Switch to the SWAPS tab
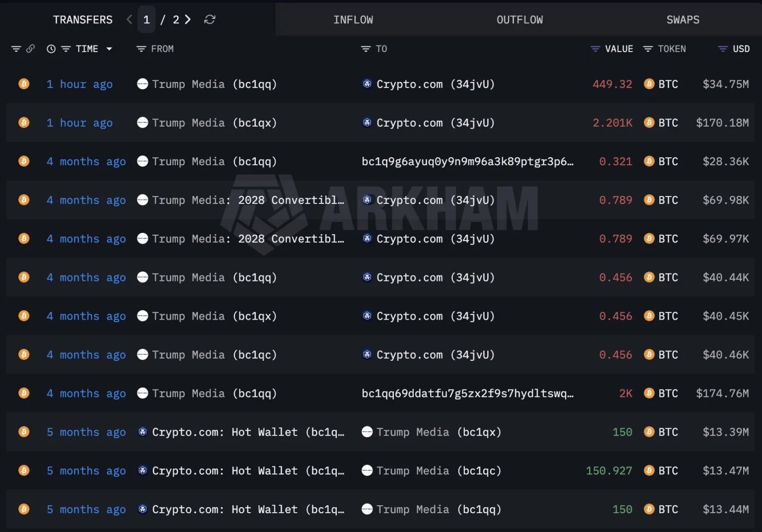This screenshot has width=762, height=532. (683, 20)
